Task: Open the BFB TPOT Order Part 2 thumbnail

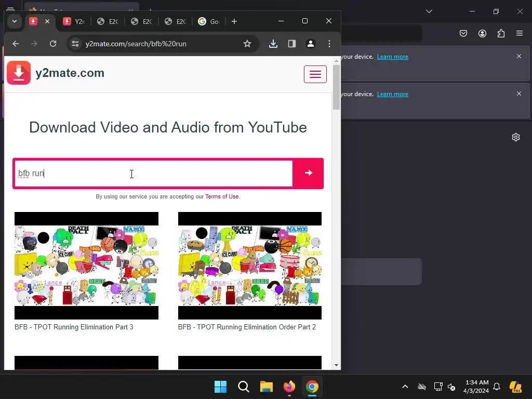Action: (250, 265)
